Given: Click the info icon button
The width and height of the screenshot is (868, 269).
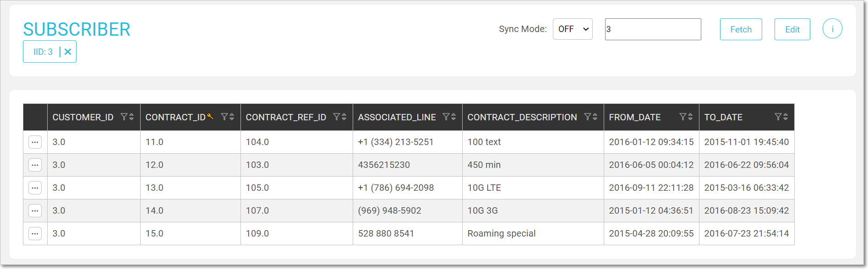Looking at the screenshot, I should (832, 29).
